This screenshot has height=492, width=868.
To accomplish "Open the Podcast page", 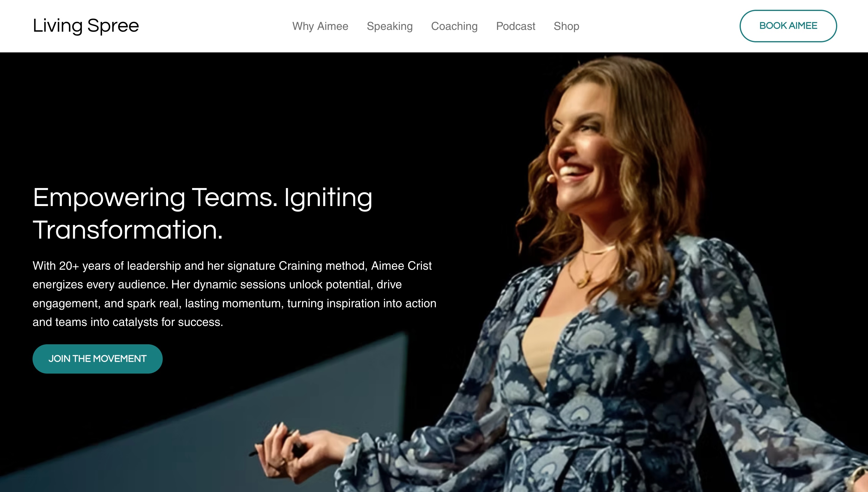I will [x=516, y=26].
